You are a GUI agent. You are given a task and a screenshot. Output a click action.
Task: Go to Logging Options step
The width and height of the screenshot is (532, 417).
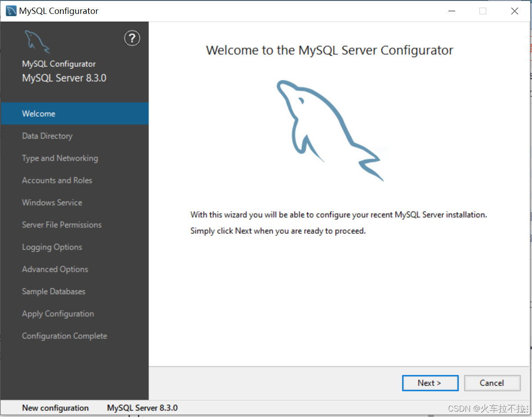click(x=75, y=247)
